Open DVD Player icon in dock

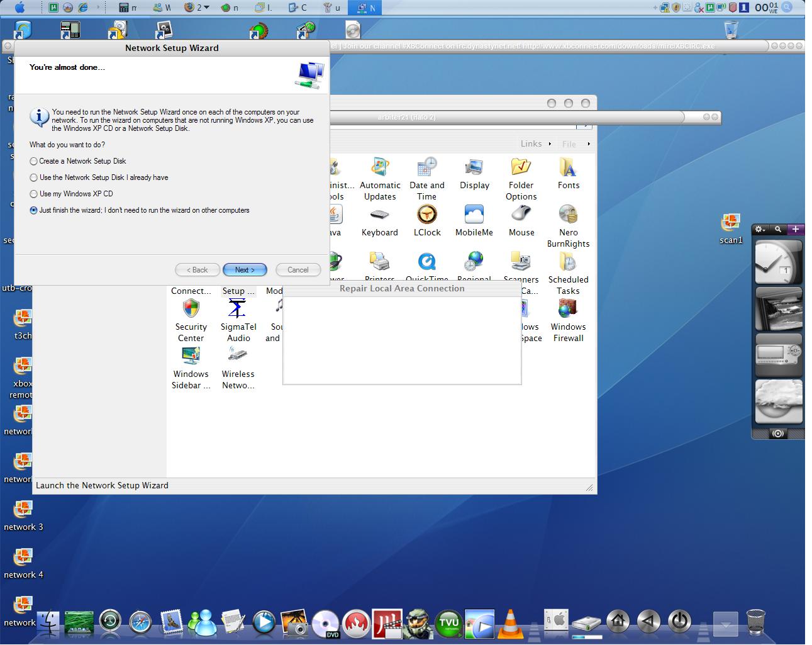[325, 624]
